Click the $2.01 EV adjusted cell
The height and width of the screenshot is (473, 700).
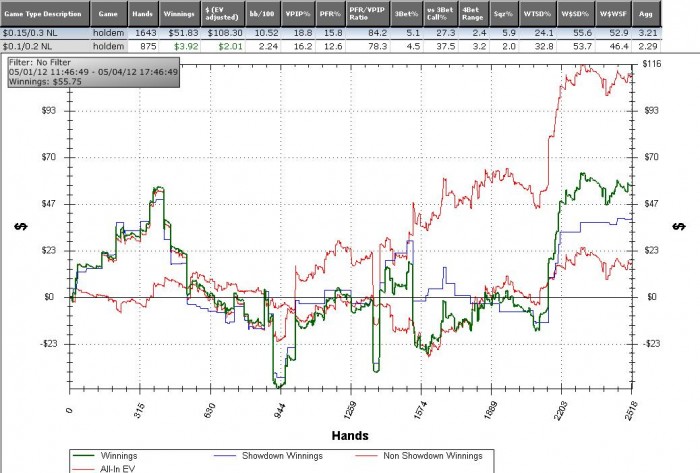tap(230, 46)
